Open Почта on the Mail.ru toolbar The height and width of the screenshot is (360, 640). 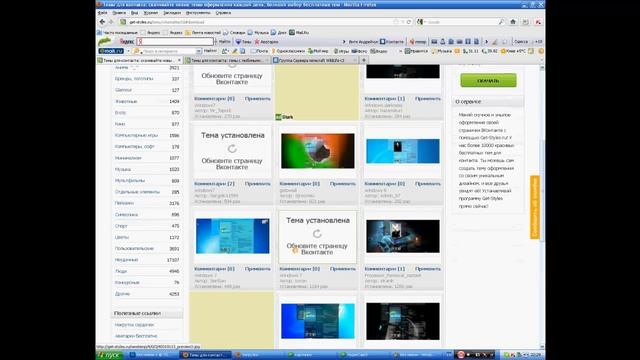pyautogui.click(x=260, y=51)
